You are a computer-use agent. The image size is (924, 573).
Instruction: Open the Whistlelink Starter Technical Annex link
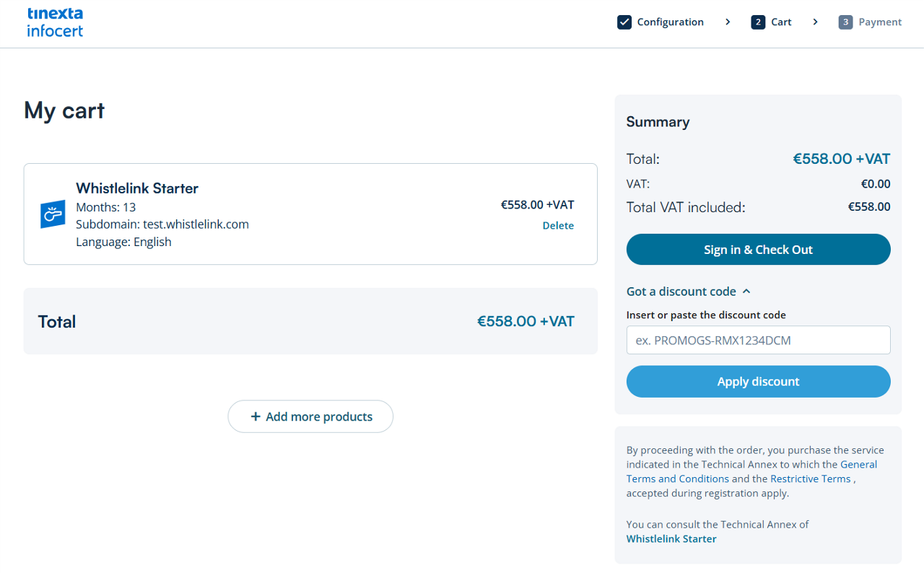click(671, 539)
